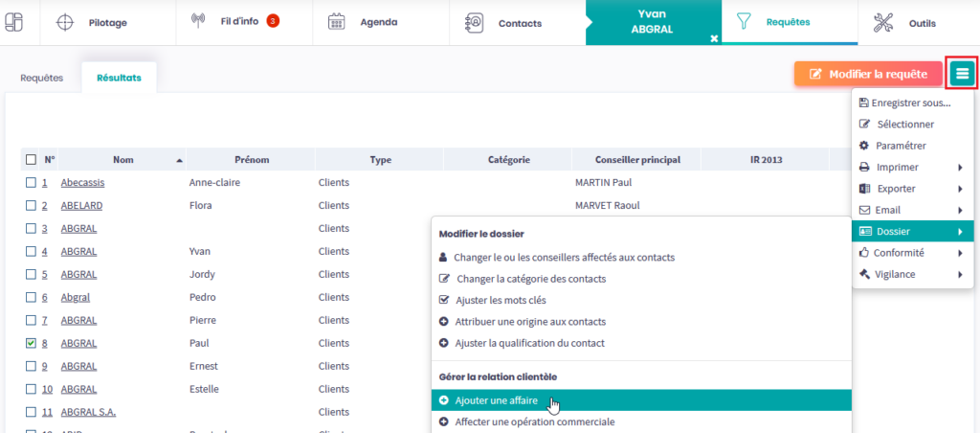The image size is (980, 433).
Task: Click the Modifier la requête button
Action: 867,74
